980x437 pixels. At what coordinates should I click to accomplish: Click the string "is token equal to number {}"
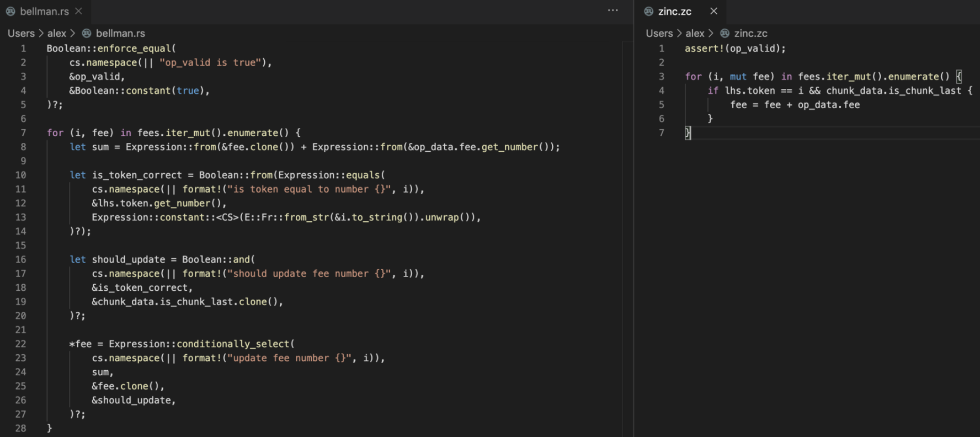click(x=310, y=189)
